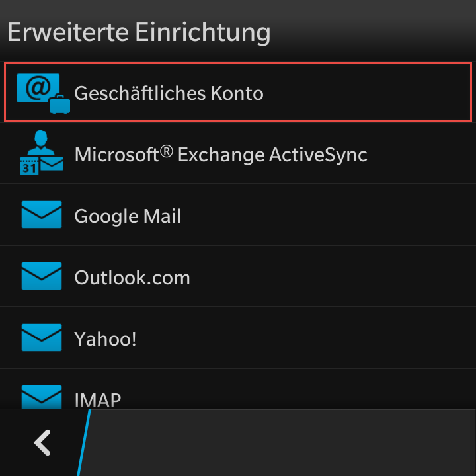Choose Microsoft® Exchange ActiveSync text
Viewport: 476px width, 476px height.
tap(221, 155)
